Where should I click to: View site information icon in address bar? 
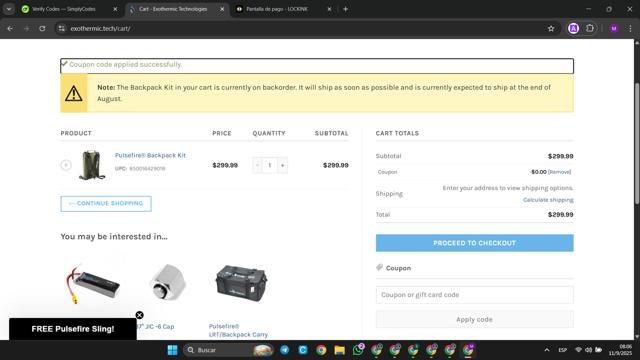61,29
